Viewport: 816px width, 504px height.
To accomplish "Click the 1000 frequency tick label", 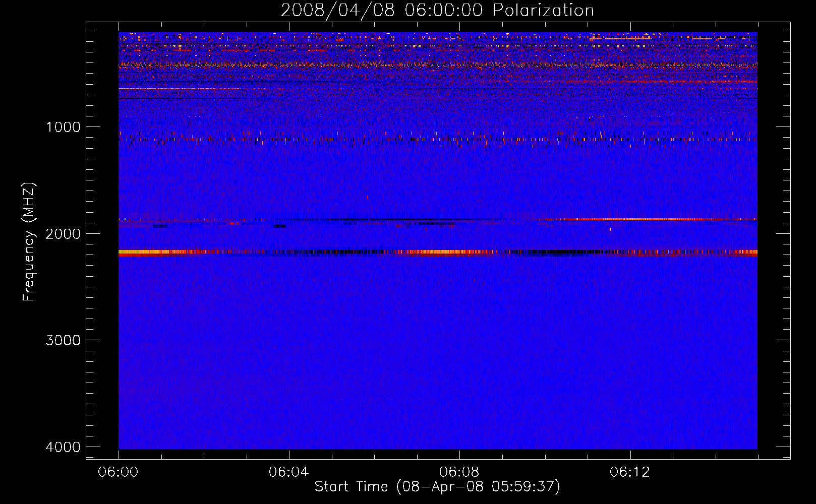I will [x=64, y=127].
